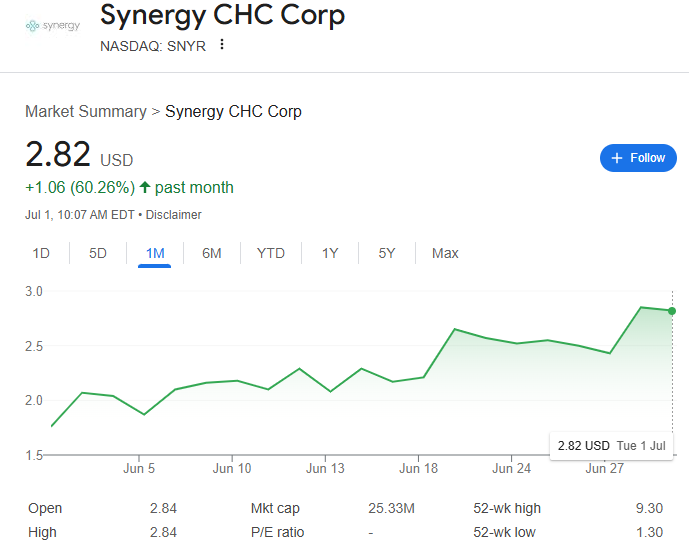Click the High row label
This screenshot has height=544, width=689.
point(42,532)
